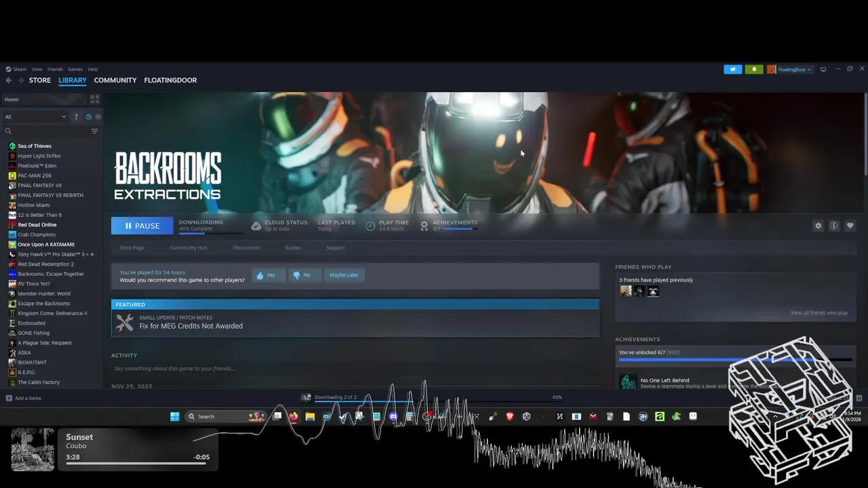Click the Add a Game button
The height and width of the screenshot is (488, 868).
[x=24, y=398]
